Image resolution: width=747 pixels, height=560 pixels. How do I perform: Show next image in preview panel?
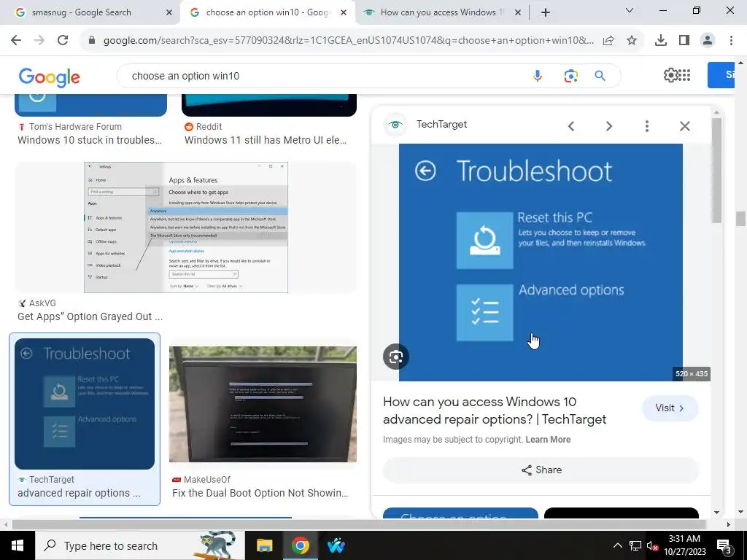pyautogui.click(x=609, y=126)
